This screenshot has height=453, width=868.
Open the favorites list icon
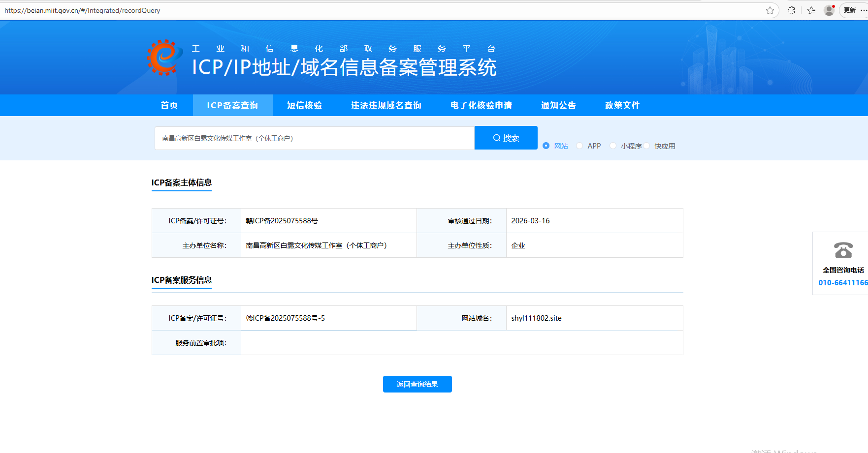click(x=811, y=10)
